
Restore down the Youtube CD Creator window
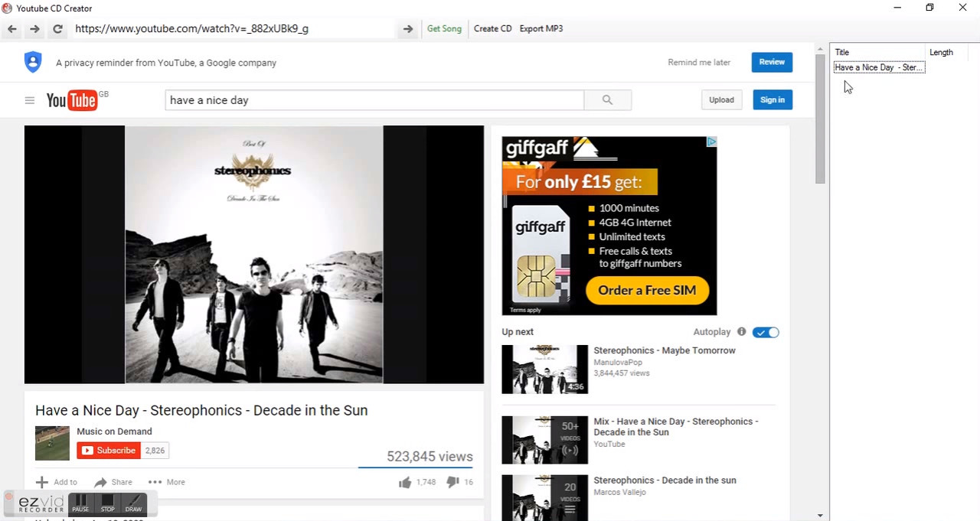(929, 8)
